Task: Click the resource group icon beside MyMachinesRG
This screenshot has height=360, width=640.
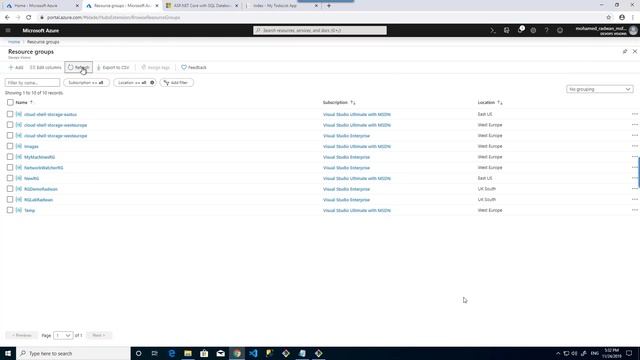Action: (19, 157)
